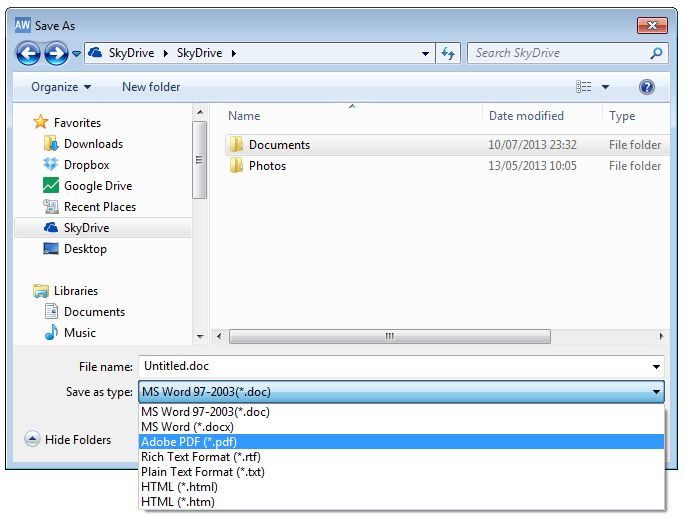Image resolution: width=685 pixels, height=518 pixels.
Task: Expand the Save as type combo box
Action: [400, 393]
